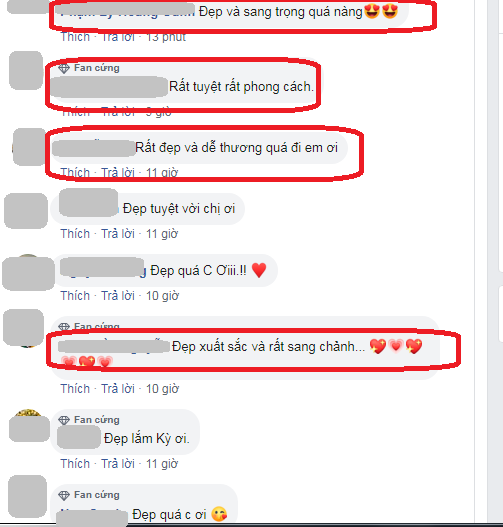
Task: Reply to 'Đẹp xuất sắc và rất sang chảnh' comment
Action: click(118, 389)
